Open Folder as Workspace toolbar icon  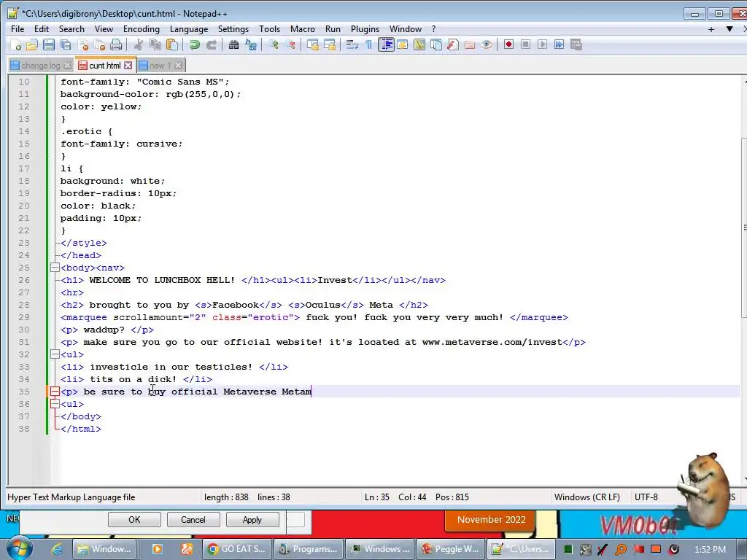[470, 44]
